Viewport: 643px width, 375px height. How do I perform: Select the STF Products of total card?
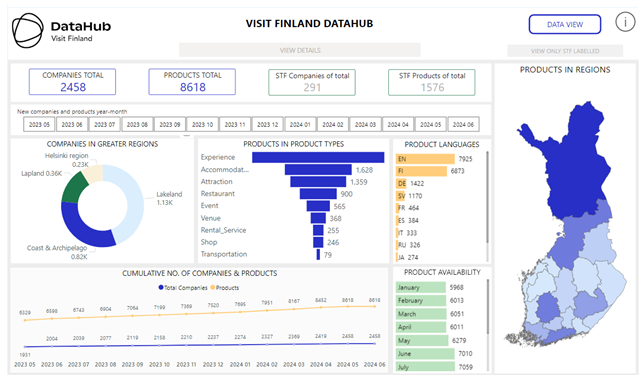(432, 82)
